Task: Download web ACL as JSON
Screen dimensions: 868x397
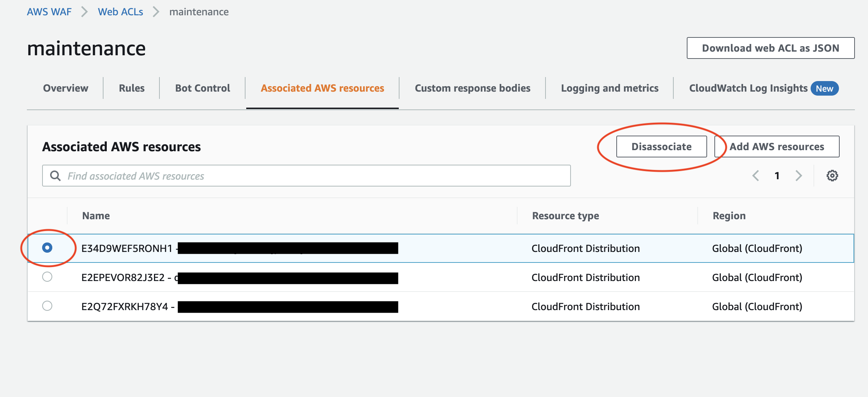Action: tap(771, 48)
